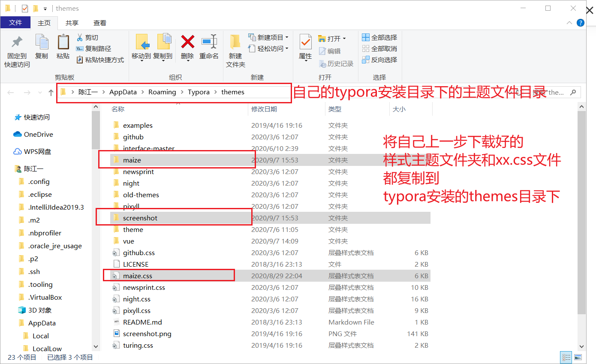
Task: Select the Share (共享) tab
Action: pyautogui.click(x=72, y=23)
